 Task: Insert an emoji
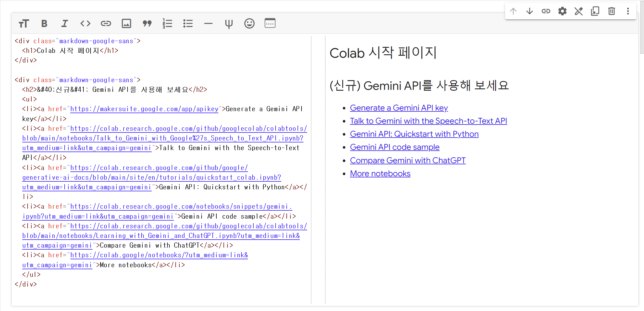pyautogui.click(x=249, y=23)
